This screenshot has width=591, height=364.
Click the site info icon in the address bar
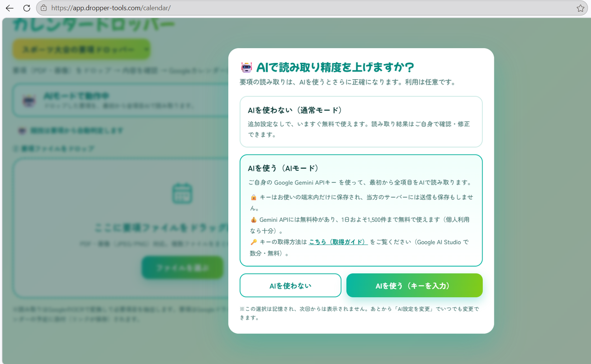(x=44, y=8)
